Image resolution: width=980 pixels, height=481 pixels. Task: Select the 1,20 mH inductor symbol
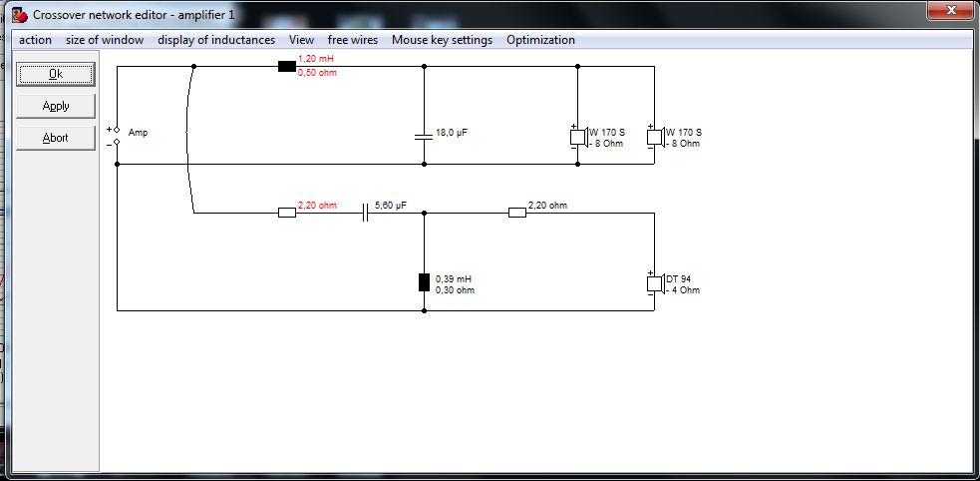pos(287,66)
